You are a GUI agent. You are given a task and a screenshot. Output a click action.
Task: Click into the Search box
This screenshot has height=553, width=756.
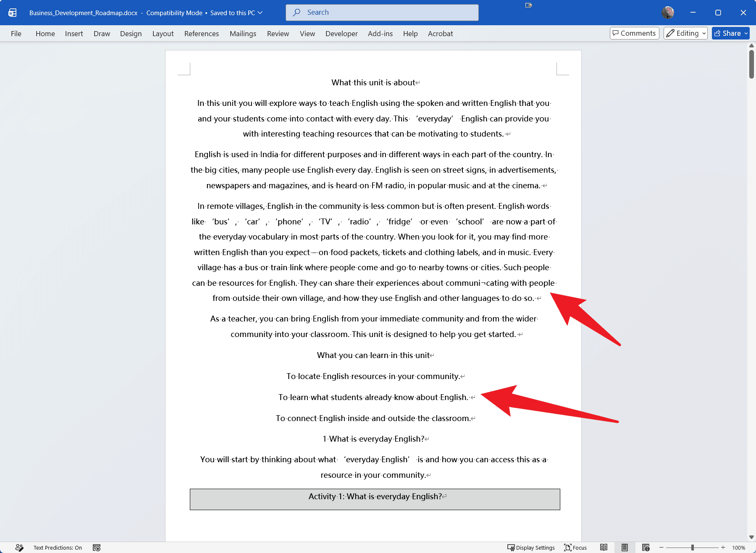coord(382,13)
